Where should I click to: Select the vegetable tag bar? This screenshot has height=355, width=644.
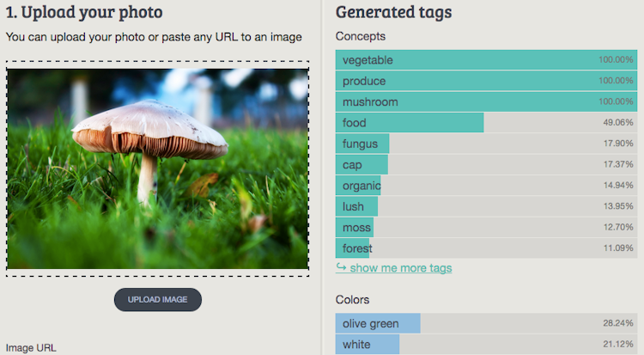(x=486, y=60)
